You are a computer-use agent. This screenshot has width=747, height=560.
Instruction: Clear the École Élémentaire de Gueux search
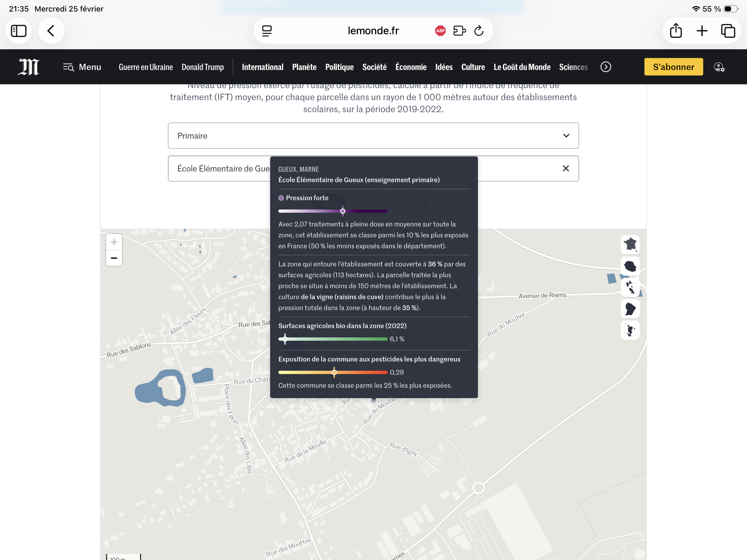(x=566, y=168)
